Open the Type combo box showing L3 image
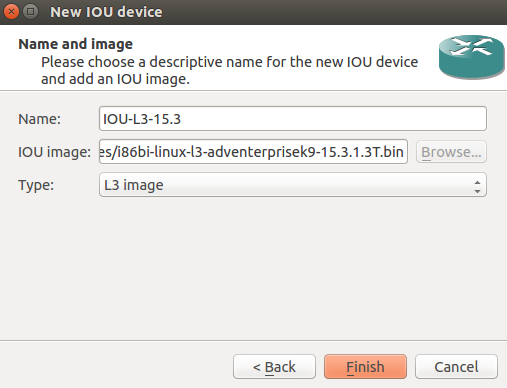 click(x=293, y=185)
